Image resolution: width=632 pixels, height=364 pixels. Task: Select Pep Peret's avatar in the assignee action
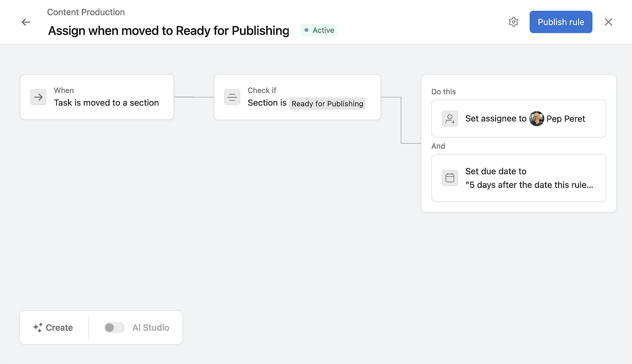tap(536, 119)
